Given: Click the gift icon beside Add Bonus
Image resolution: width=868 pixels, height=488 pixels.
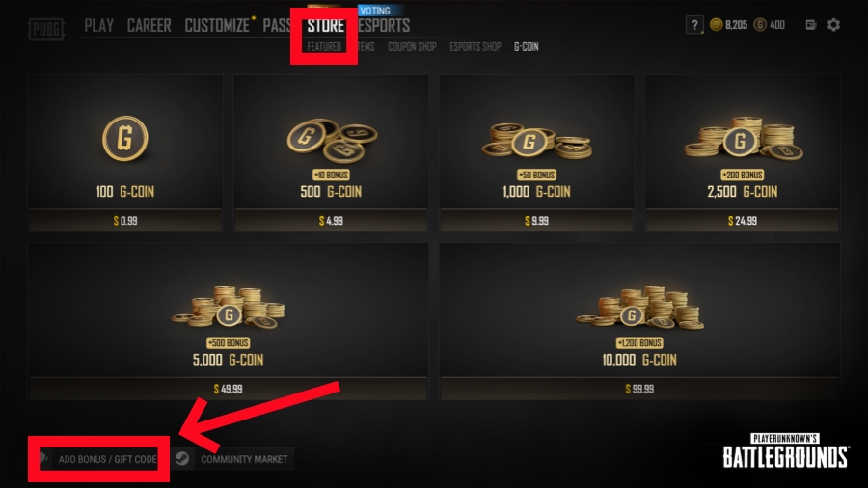Looking at the screenshot, I should click(x=42, y=459).
